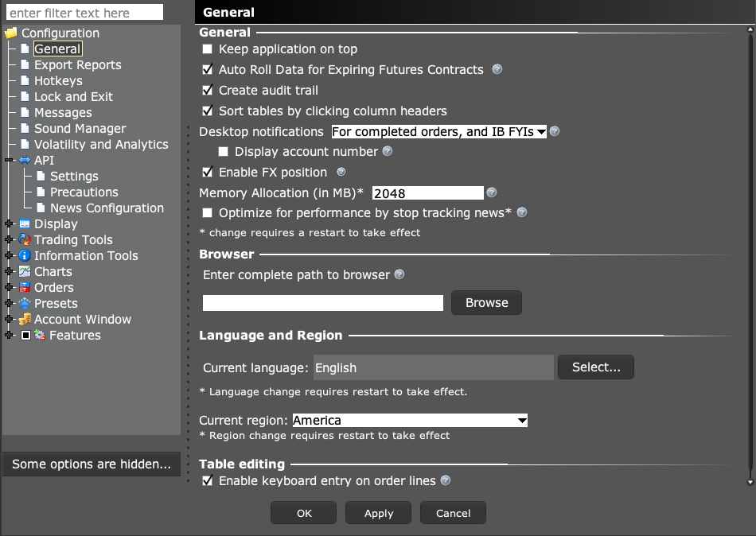
Task: Click the Export Reports page icon
Action: pos(25,64)
